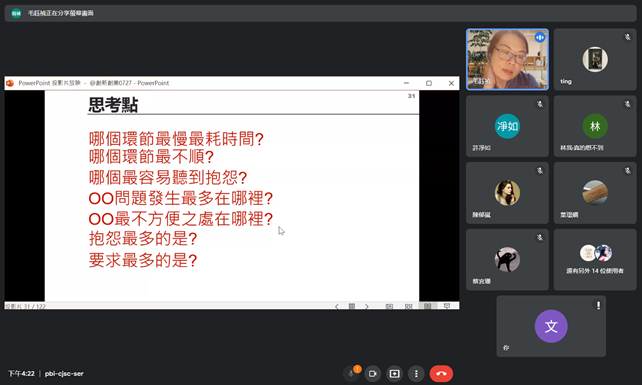The height and width of the screenshot is (385, 642).
Task: Click the name label 'ting'
Action: coord(566,82)
